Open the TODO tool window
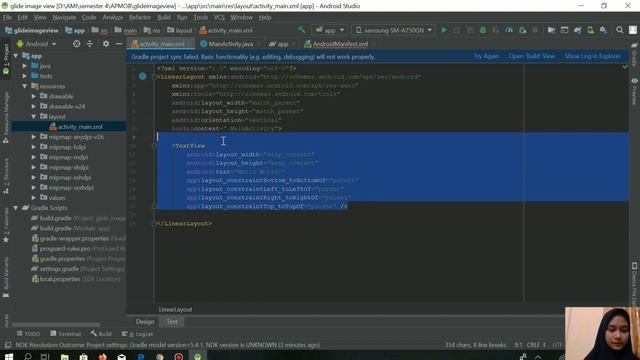The height and width of the screenshot is (360, 640). click(28, 333)
